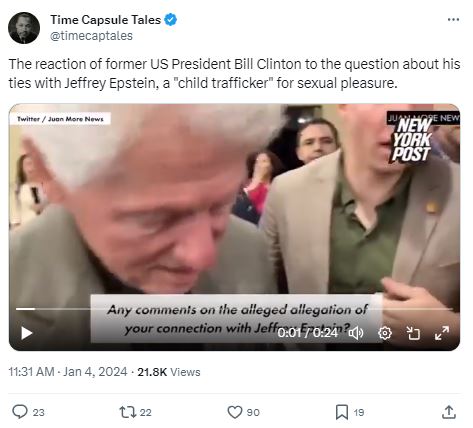Repost the tweet with the retweet icon
The image size is (473, 428).
[128, 412]
